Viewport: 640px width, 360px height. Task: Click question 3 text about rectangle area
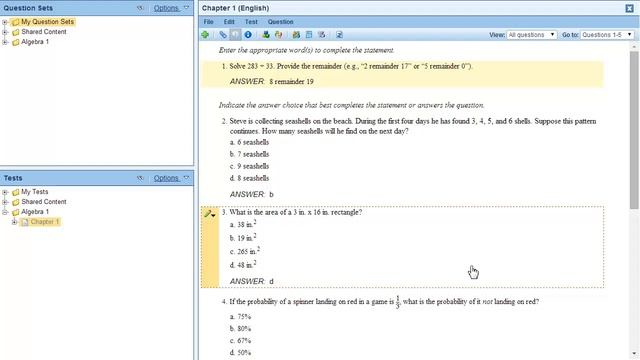point(296,212)
